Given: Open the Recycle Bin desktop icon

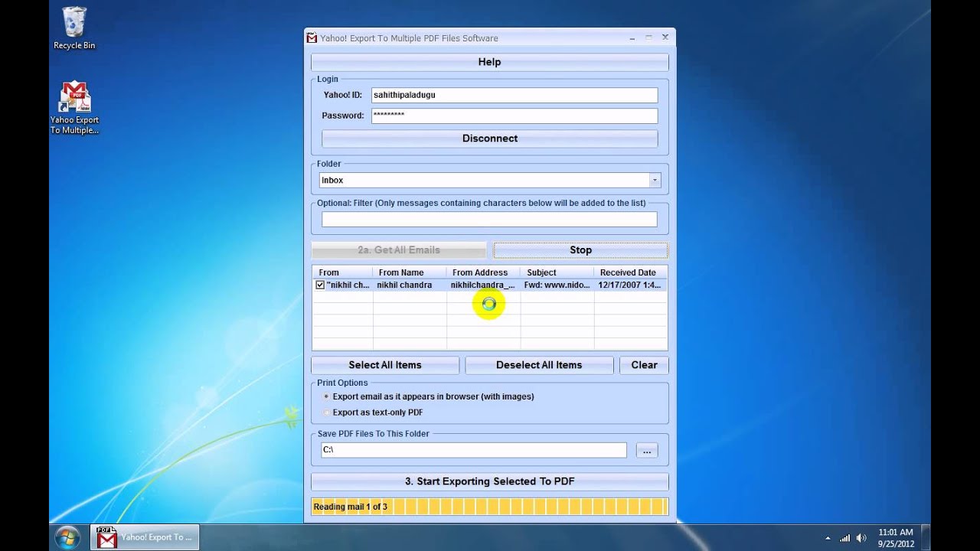Looking at the screenshot, I should 74,28.
